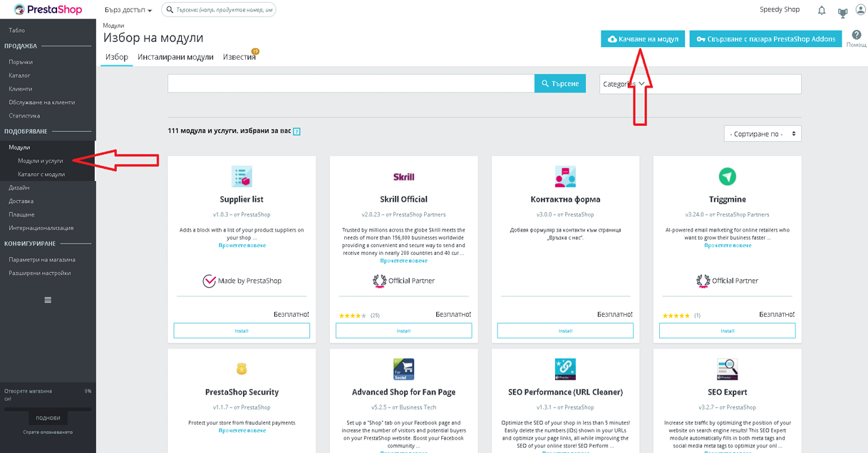
Task: Install the Skrill Official module
Action: click(x=403, y=330)
